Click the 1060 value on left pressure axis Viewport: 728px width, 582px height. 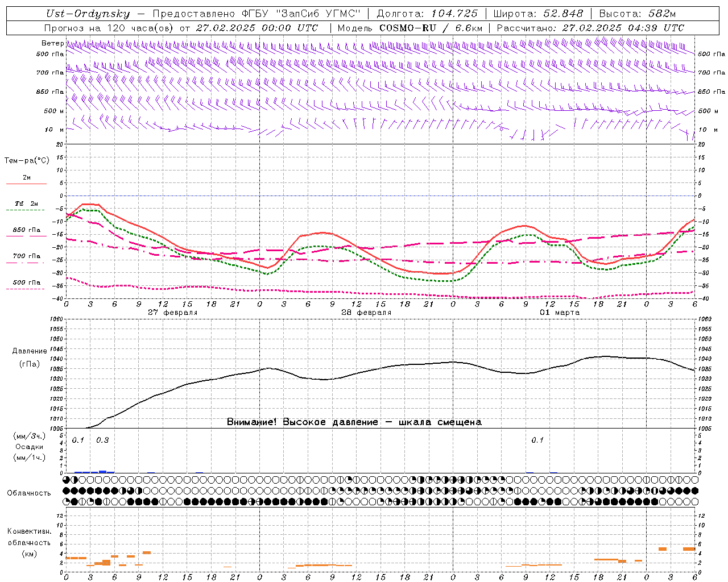(x=57, y=319)
